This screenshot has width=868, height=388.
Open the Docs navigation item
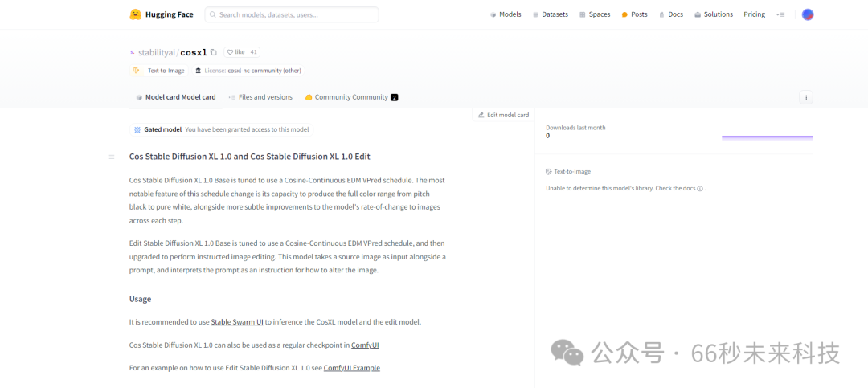(x=671, y=14)
